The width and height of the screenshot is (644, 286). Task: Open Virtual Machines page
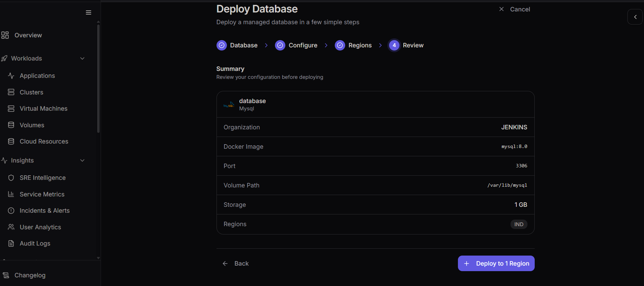44,109
